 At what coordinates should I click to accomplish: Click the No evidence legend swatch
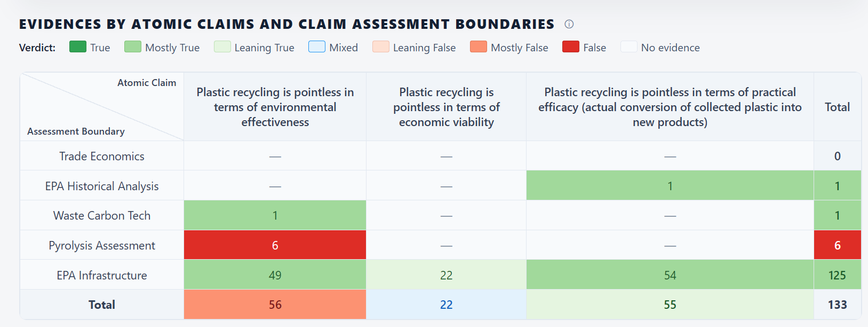(629, 47)
